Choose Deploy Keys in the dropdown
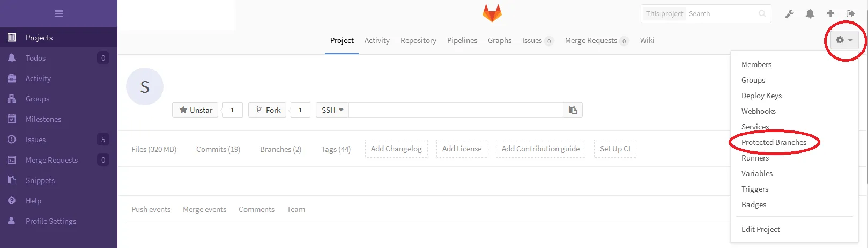Screen dimensions: 868x248 tap(761, 96)
